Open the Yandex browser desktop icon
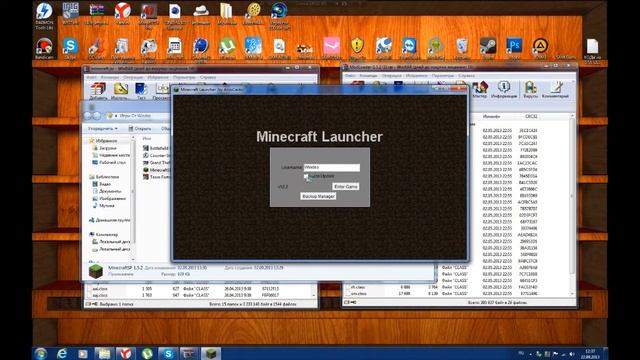 122,13
